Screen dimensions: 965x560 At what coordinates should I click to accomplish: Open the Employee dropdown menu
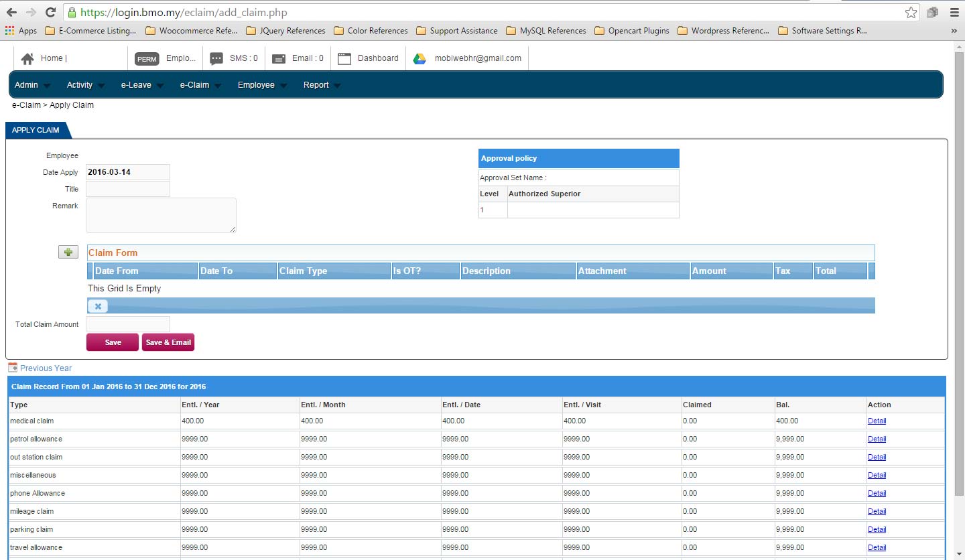(262, 85)
